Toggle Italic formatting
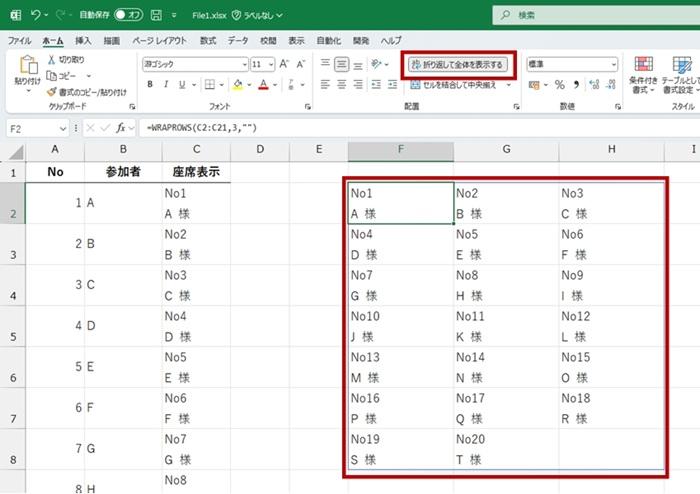Image resolution: width=700 pixels, height=494 pixels. pyautogui.click(x=166, y=85)
